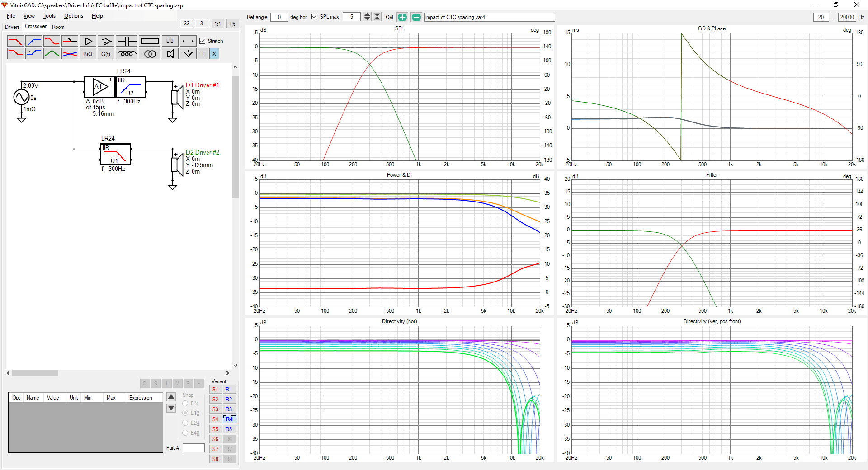Add the red low-shelf filter block
Screen dimensions: 868x470
pyautogui.click(x=15, y=54)
